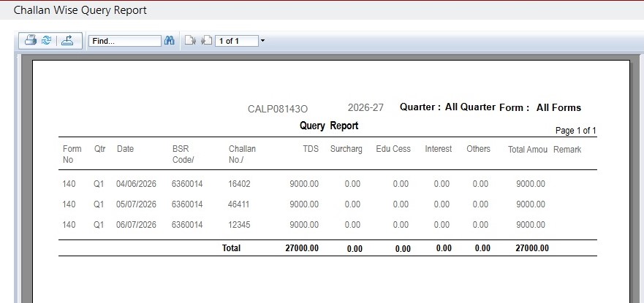The height and width of the screenshot is (303, 644).
Task: Go to next page icon
Action: pyautogui.click(x=206, y=41)
